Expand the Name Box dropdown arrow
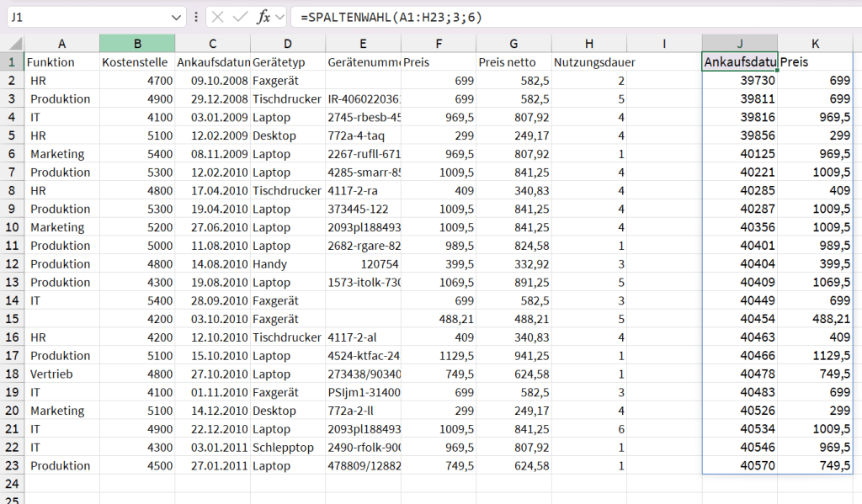Screen dimensions: 862x504 (x=176, y=17)
